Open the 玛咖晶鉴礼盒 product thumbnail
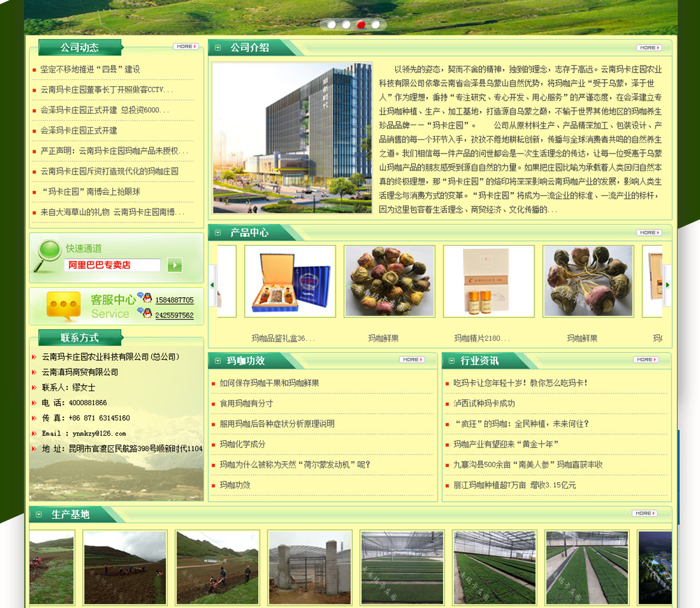The height and width of the screenshot is (608, 700). [x=290, y=281]
